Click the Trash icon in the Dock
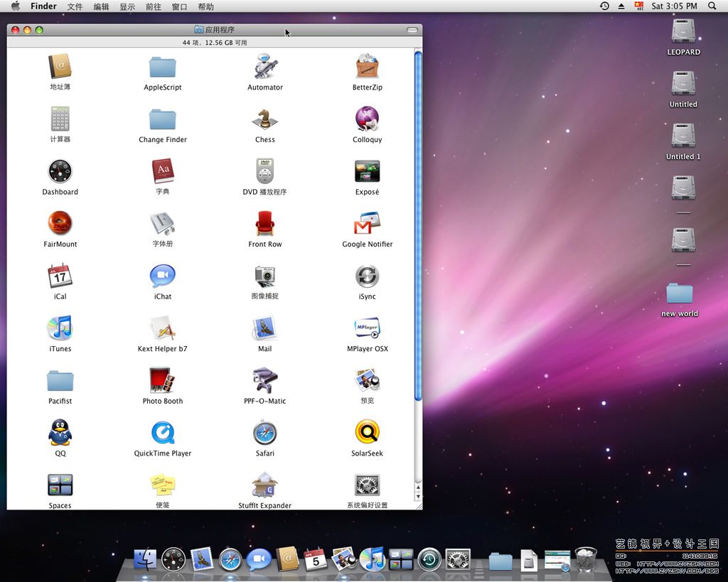Image resolution: width=728 pixels, height=582 pixels. [x=586, y=559]
